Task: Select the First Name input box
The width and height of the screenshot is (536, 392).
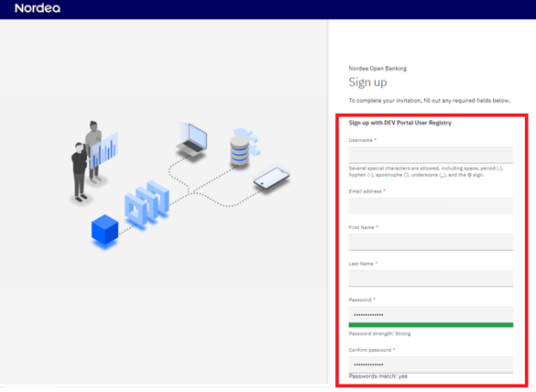Action: 431,242
